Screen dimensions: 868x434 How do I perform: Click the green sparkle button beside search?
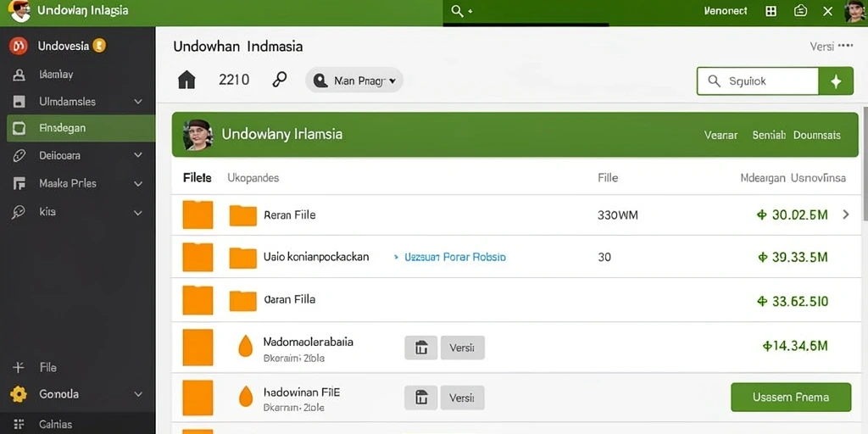[x=836, y=81]
